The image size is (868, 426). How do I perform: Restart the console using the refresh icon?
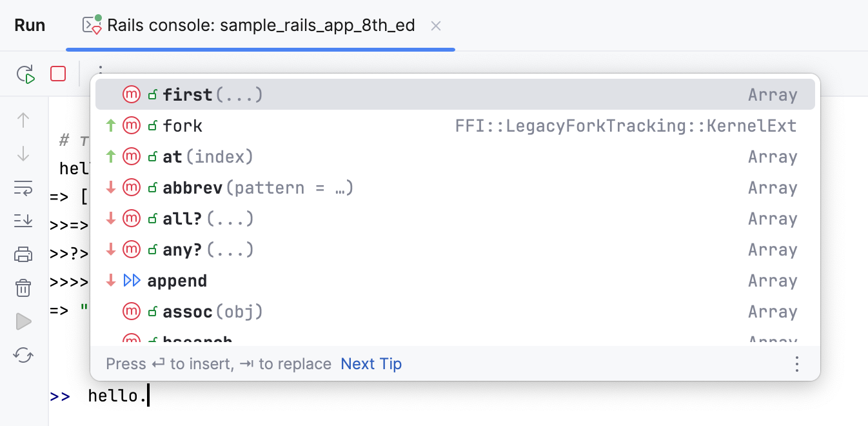[x=23, y=355]
